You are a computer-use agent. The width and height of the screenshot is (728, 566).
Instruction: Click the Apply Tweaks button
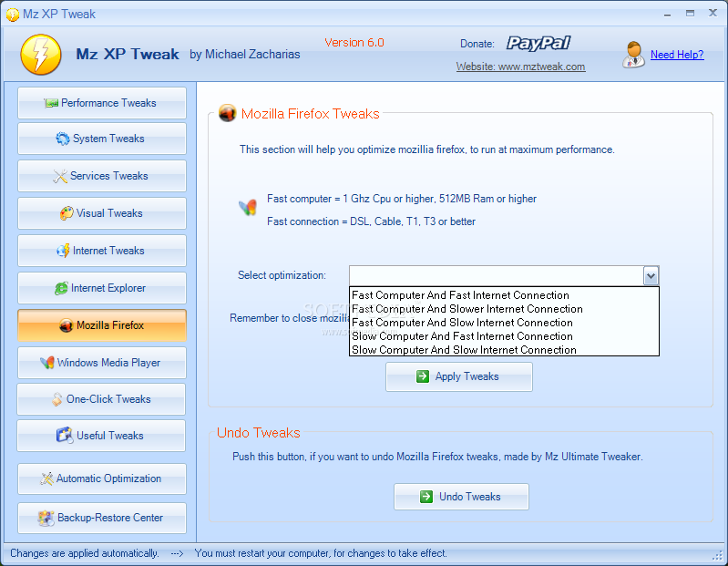[458, 376]
